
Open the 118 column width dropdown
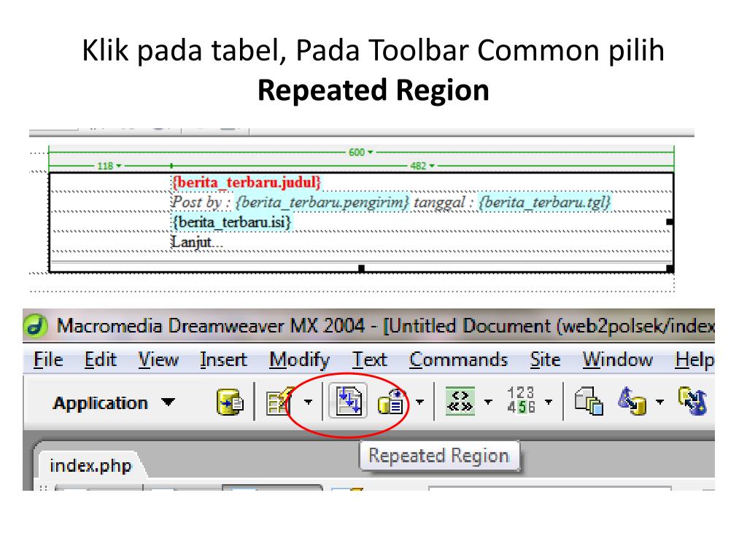pyautogui.click(x=109, y=166)
